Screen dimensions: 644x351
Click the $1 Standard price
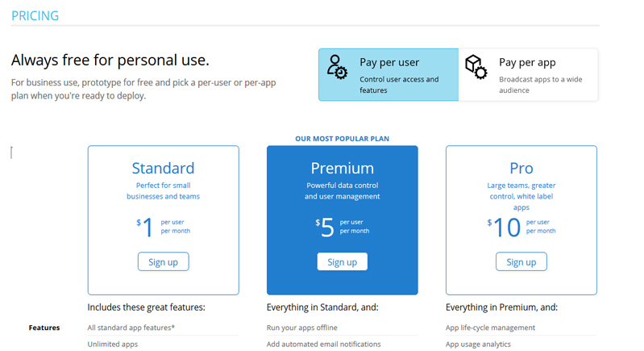145,228
